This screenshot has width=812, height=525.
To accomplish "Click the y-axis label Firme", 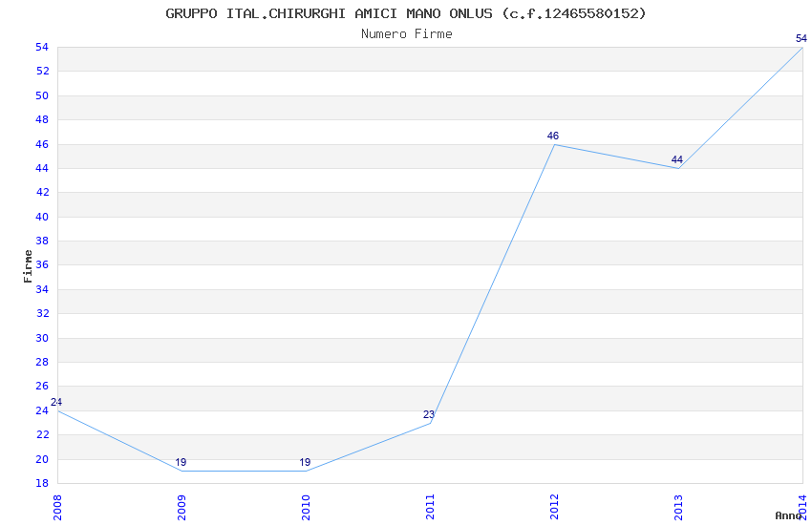I will point(28,266).
